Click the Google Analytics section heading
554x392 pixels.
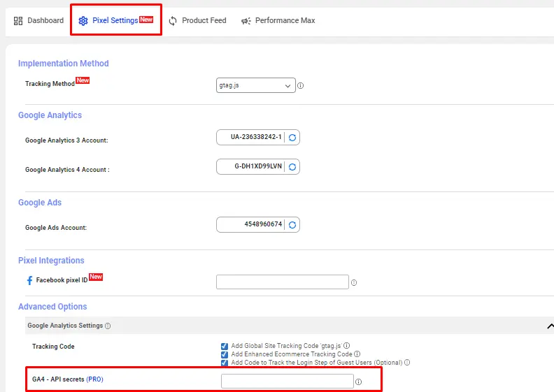pos(50,115)
